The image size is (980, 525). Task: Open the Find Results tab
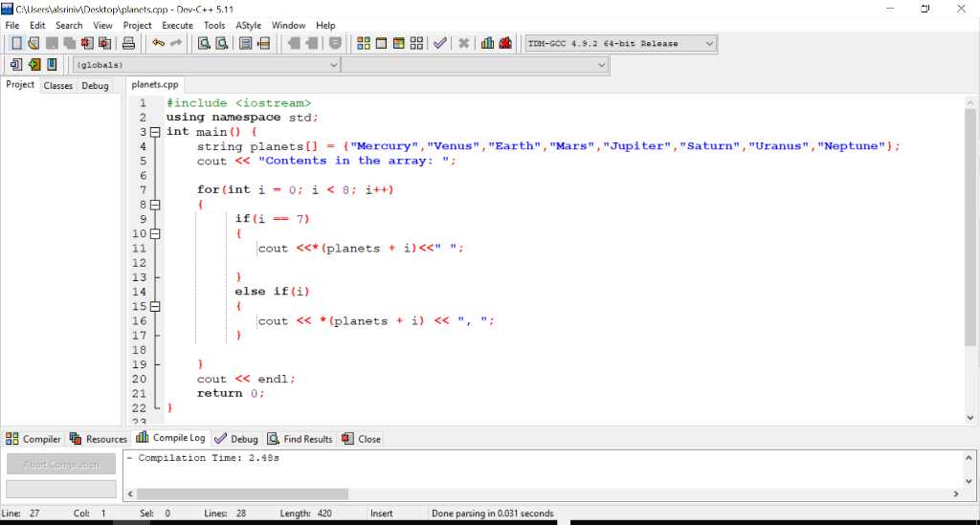pyautogui.click(x=300, y=439)
